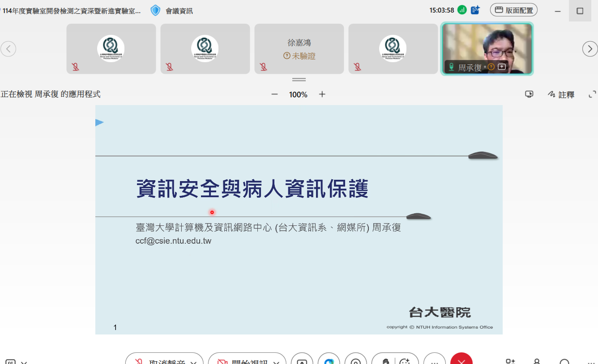Click the 會議資訊 label
The image size is (598, 364).
(x=179, y=11)
